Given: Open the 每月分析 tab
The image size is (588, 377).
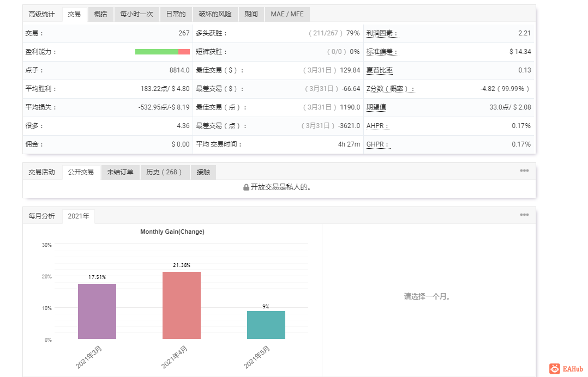Looking at the screenshot, I should [x=41, y=216].
